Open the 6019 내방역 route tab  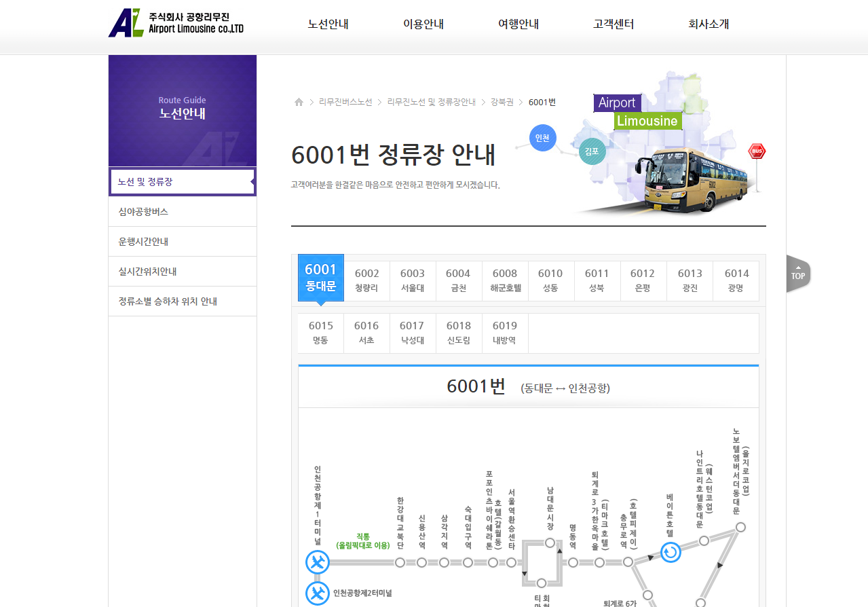click(x=505, y=333)
